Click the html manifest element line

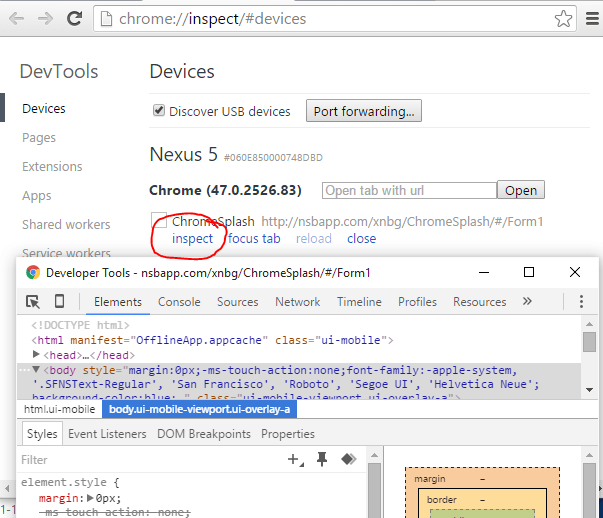pyautogui.click(x=212, y=340)
